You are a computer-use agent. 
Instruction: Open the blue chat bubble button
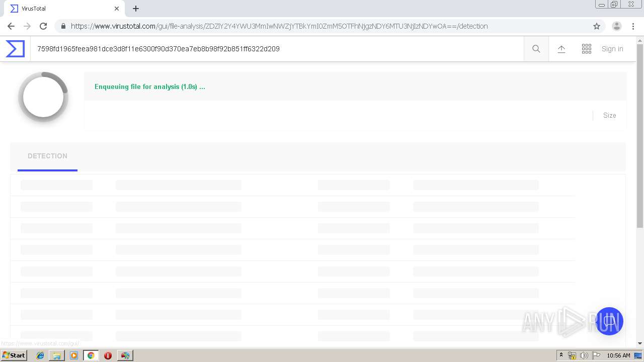pos(609,321)
